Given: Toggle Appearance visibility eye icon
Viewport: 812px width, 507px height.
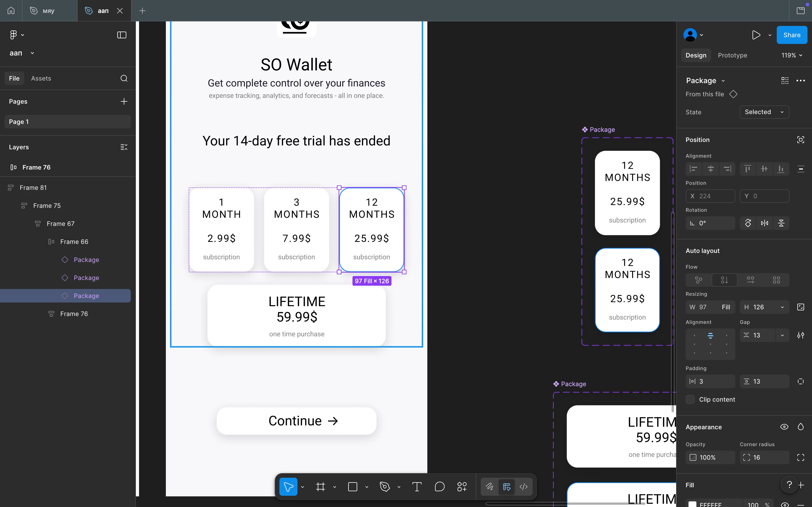Looking at the screenshot, I should [784, 427].
